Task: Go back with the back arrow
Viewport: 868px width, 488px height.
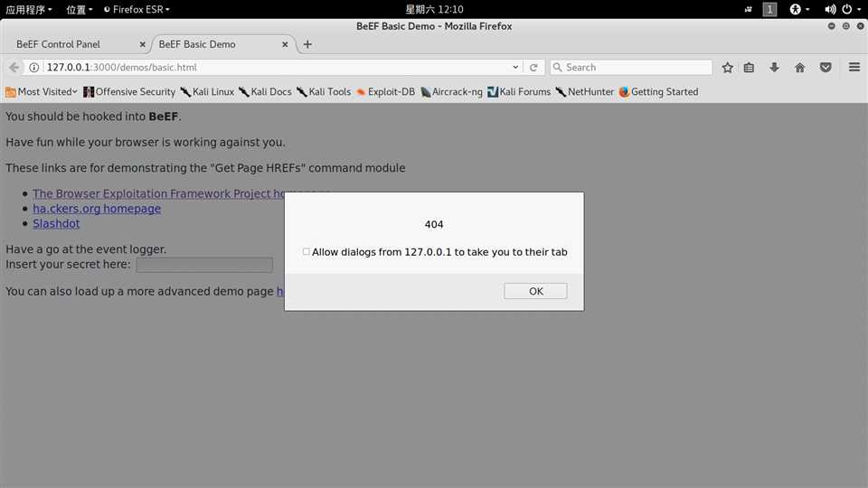Action: click(14, 68)
